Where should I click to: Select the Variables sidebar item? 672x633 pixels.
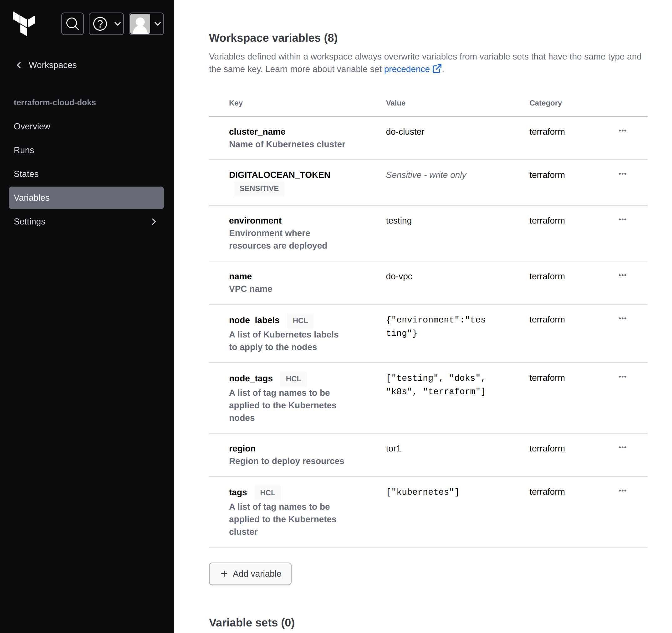86,198
